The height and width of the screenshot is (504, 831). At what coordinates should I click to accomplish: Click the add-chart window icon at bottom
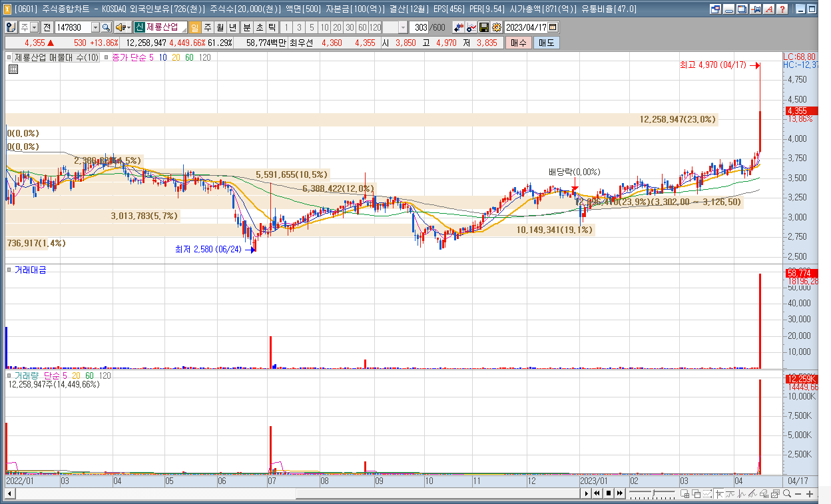click(685, 493)
